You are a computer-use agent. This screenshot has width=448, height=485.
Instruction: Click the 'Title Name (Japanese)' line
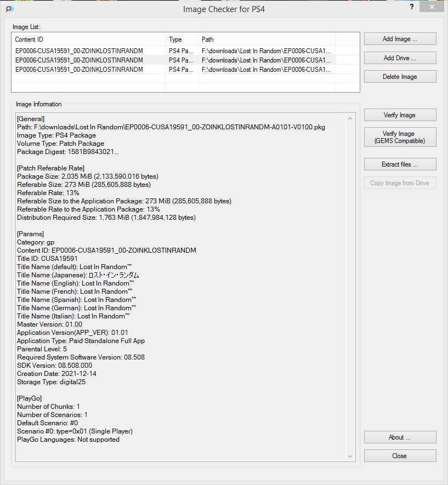[78, 275]
